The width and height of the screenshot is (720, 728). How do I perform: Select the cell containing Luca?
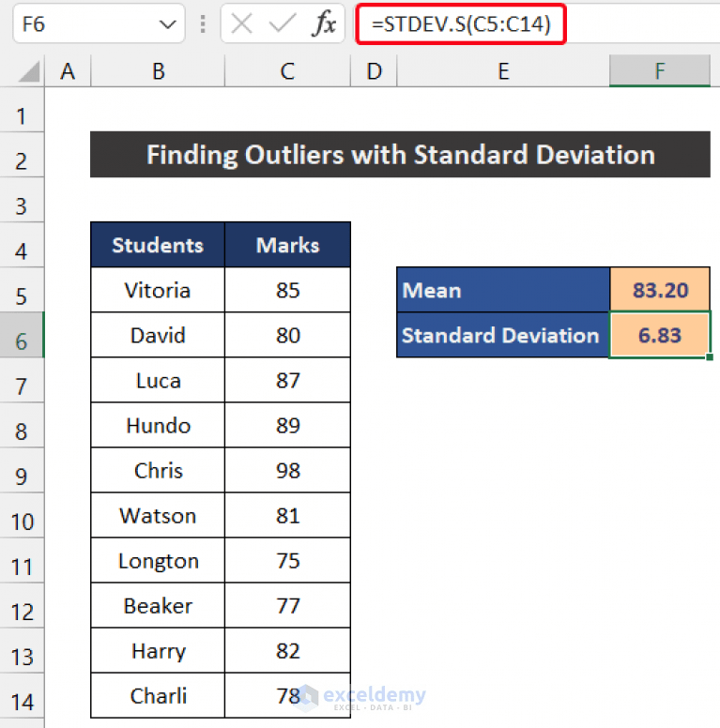point(158,380)
